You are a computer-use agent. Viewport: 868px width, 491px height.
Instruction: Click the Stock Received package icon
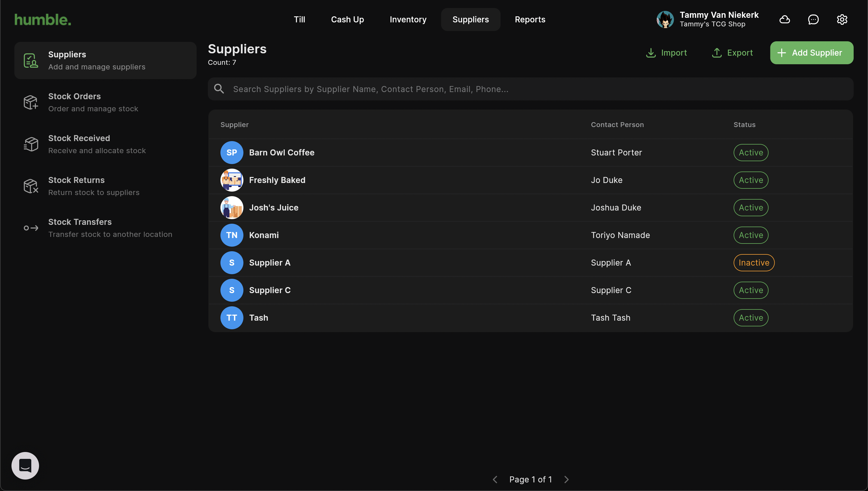coord(31,144)
